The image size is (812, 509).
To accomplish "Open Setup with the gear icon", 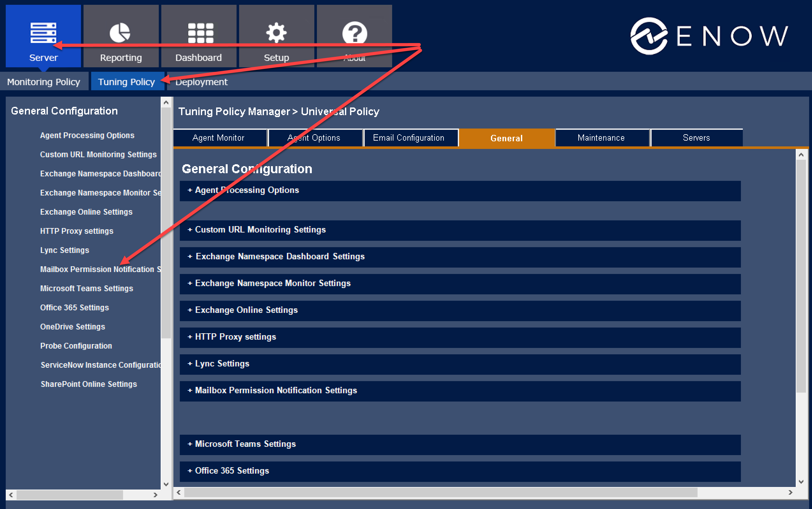I will coord(276,33).
